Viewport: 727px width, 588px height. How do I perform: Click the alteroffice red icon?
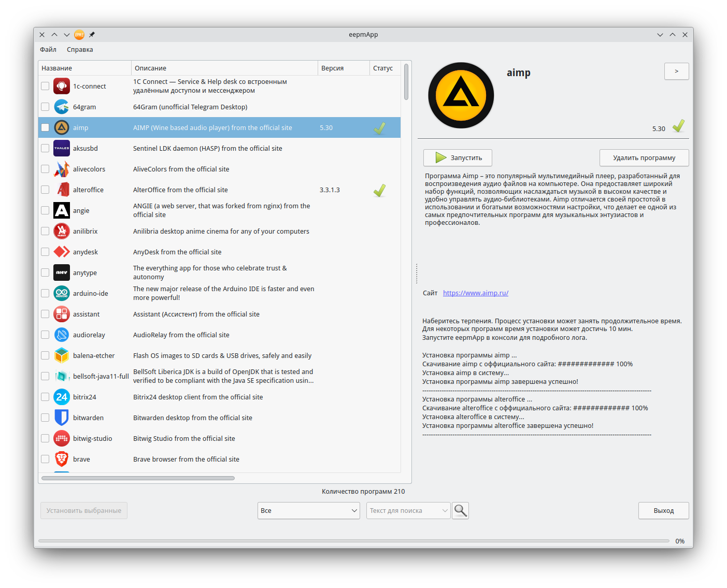click(62, 190)
